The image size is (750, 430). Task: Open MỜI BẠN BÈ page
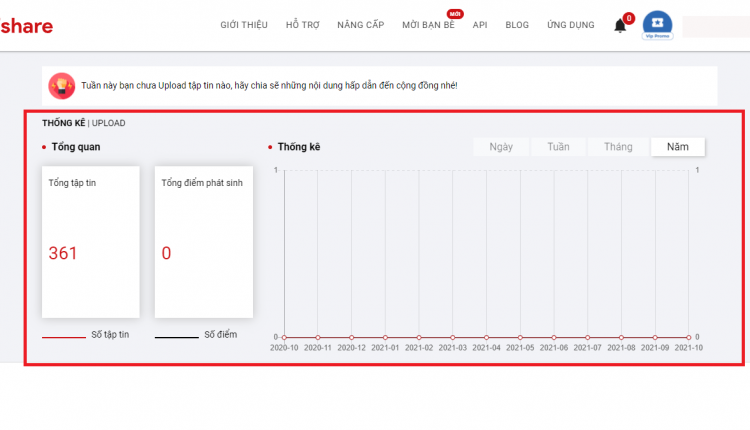pyautogui.click(x=428, y=25)
